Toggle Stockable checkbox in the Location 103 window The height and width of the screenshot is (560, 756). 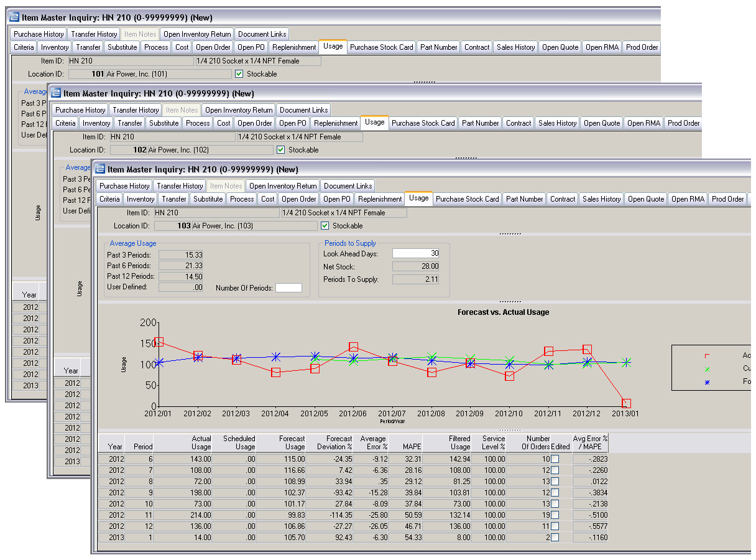(325, 225)
